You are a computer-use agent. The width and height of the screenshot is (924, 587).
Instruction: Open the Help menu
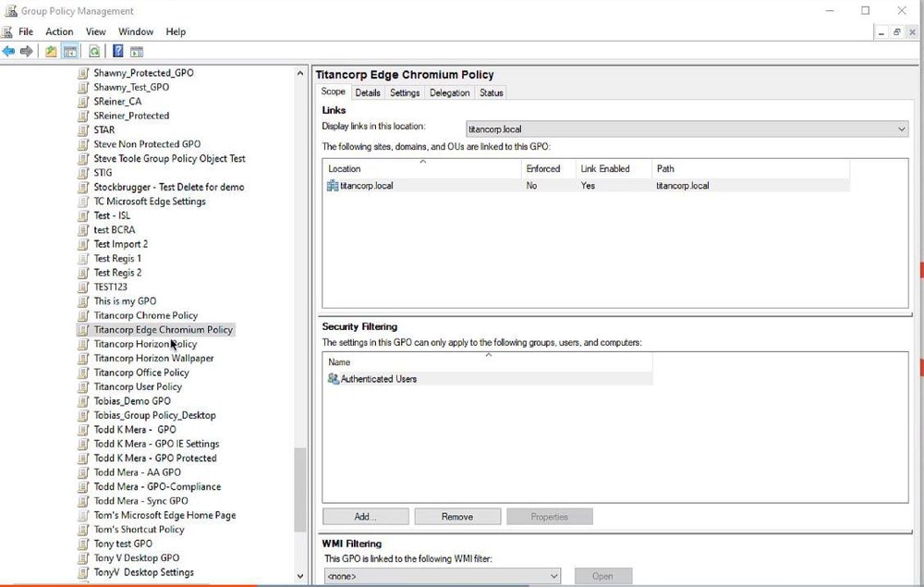tap(176, 31)
